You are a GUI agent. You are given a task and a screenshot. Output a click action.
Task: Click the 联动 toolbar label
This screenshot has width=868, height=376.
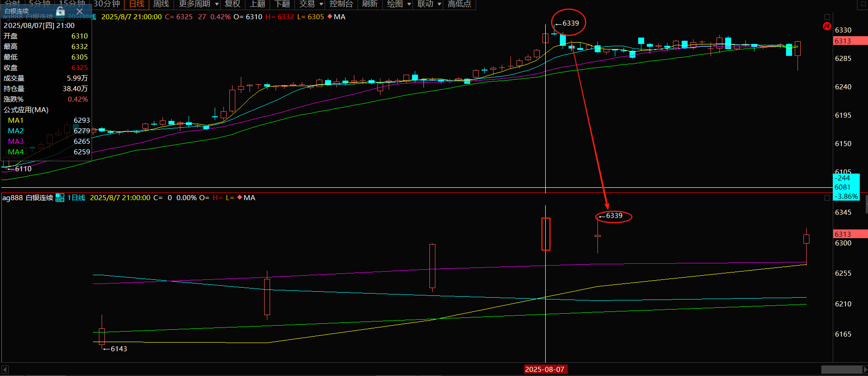pyautogui.click(x=425, y=4)
